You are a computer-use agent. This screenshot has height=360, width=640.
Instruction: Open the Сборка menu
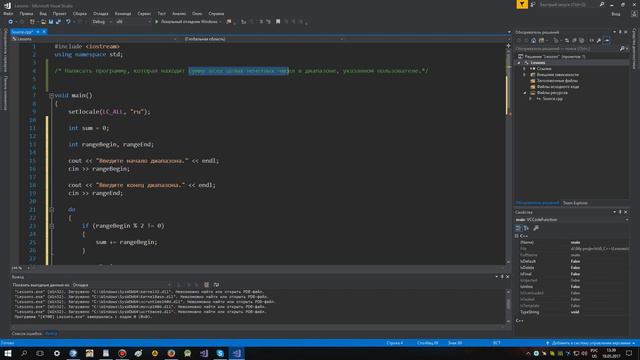point(80,13)
